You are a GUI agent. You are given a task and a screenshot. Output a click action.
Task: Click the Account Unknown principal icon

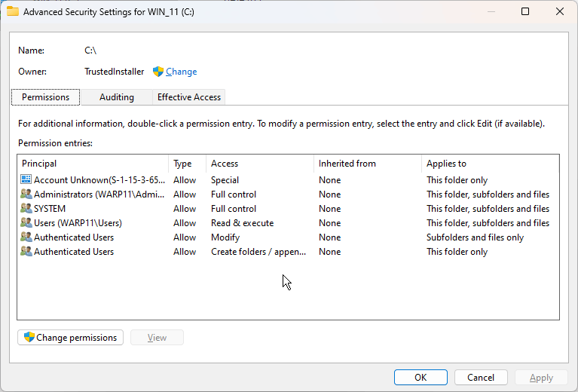26,179
